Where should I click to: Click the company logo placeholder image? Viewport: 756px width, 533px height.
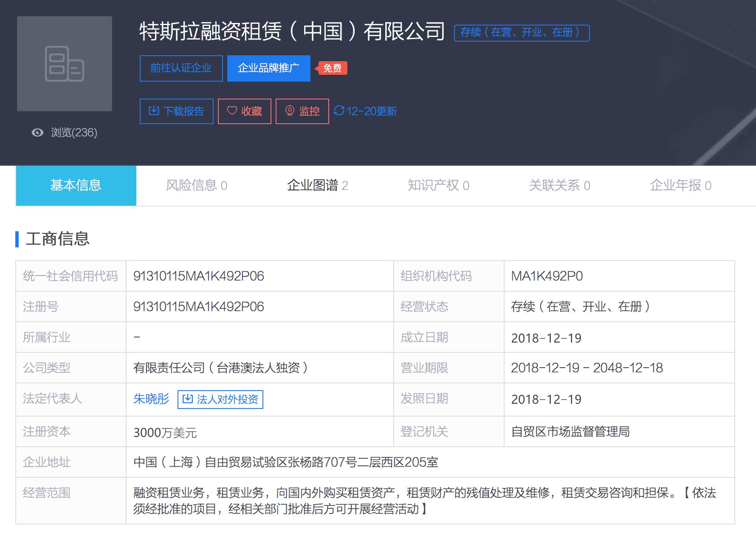[x=65, y=64]
